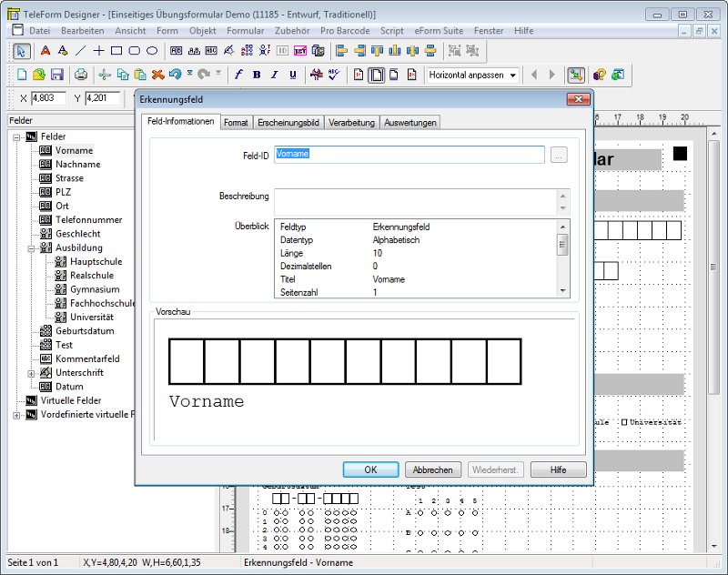Viewport: 728px width, 575px height.
Task: Select the Text tool (A) in toolbar
Action: pos(45,51)
